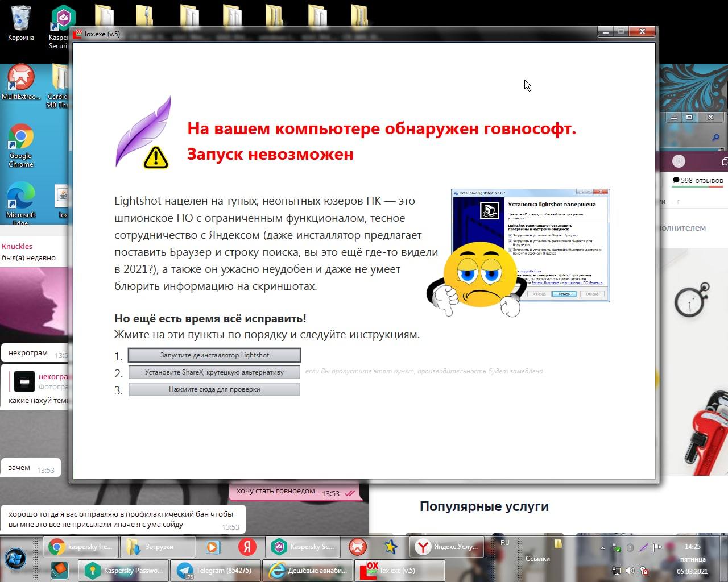Click 'Запустите деинсталлятор Lightshot' button
The image size is (728, 582).
[x=214, y=355]
